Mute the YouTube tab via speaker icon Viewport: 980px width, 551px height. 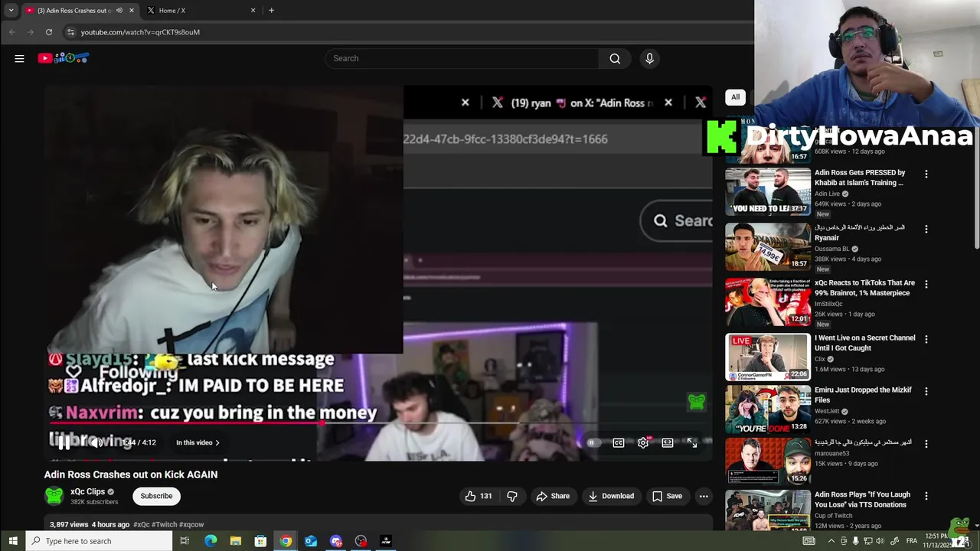click(x=119, y=11)
